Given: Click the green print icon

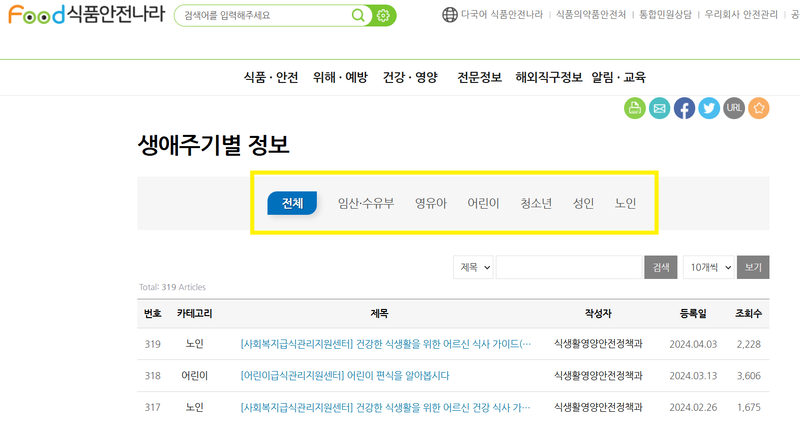Looking at the screenshot, I should point(634,108).
